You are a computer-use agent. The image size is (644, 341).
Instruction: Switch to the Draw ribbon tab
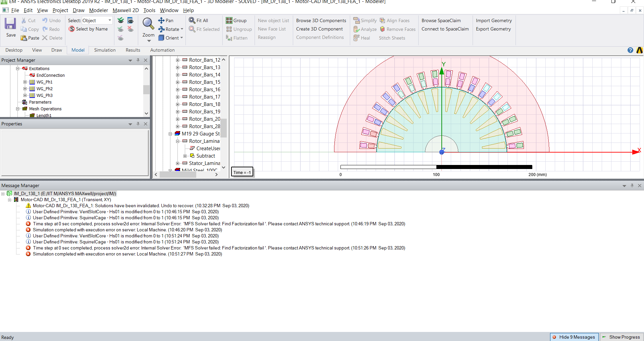coord(57,50)
